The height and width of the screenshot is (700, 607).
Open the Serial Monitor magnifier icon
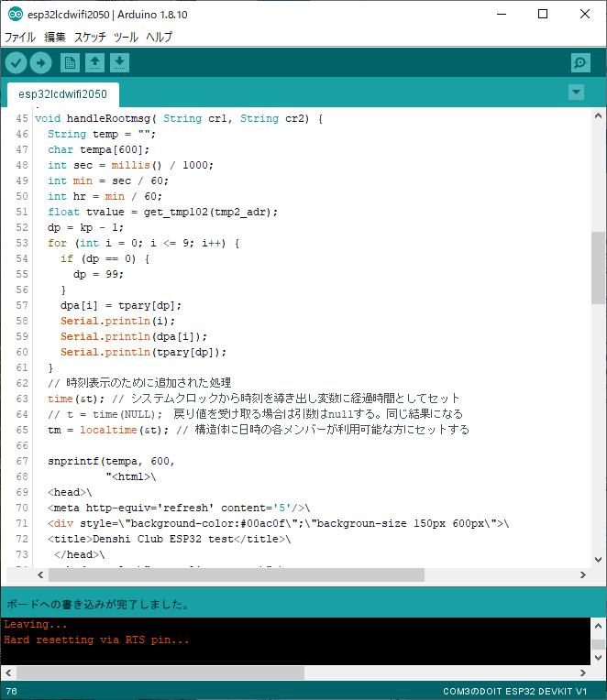coord(579,62)
